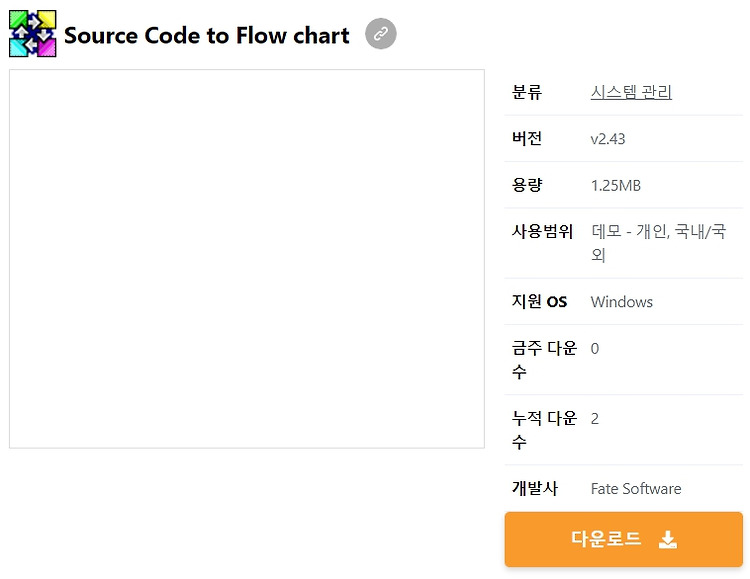
Task: Click the 금주 다운수 weekly downloads label
Action: click(x=544, y=359)
